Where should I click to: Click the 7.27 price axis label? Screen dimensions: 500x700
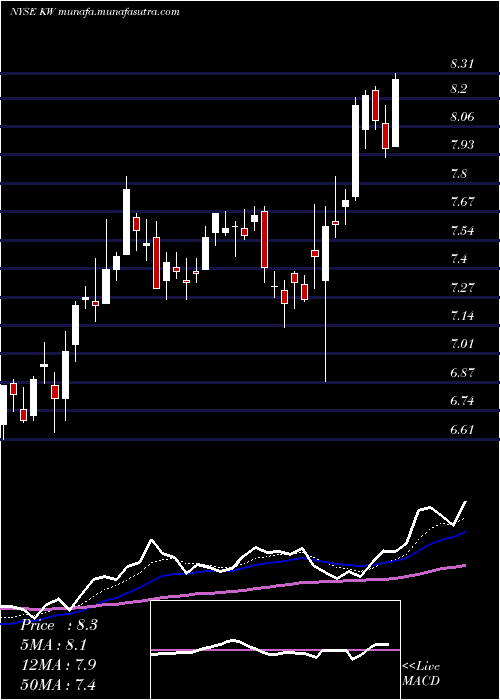pyautogui.click(x=462, y=288)
